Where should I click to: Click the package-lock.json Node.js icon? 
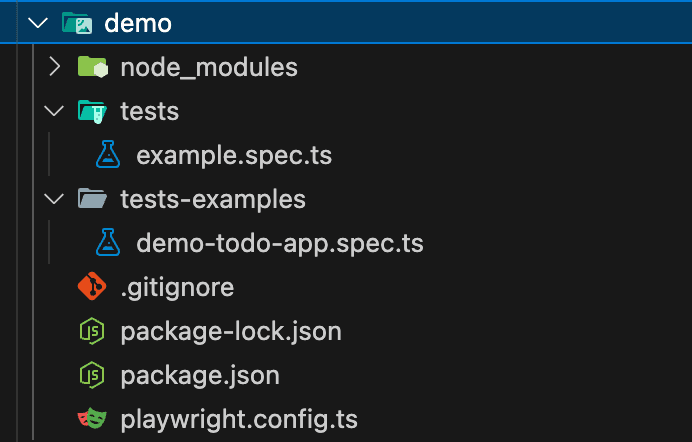(x=92, y=331)
